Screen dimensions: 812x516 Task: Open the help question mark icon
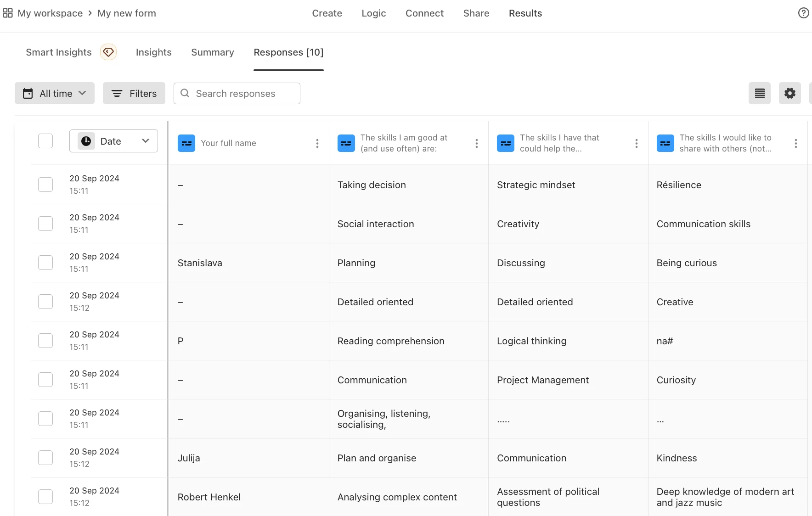[803, 13]
